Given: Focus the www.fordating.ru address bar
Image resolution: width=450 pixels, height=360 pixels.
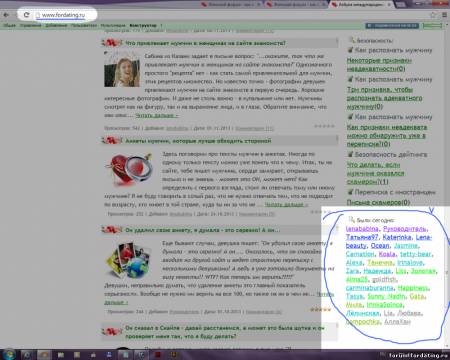Looking at the screenshot, I should (x=63, y=15).
